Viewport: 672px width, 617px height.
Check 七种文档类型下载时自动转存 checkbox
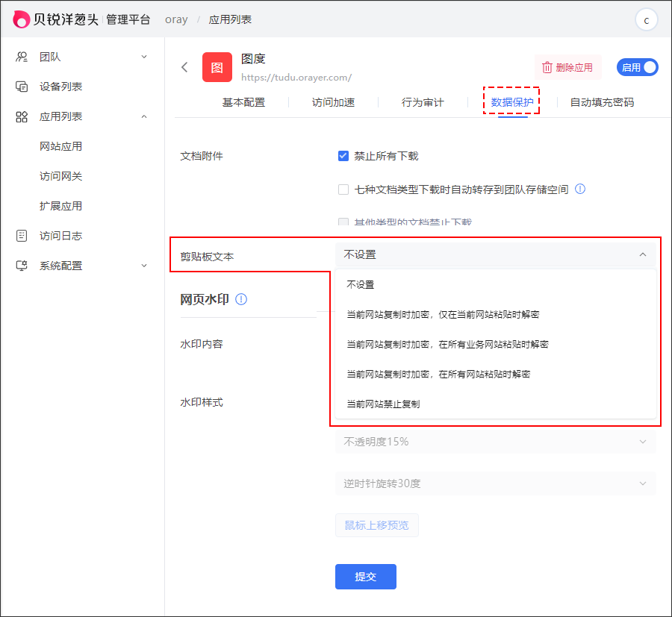point(343,190)
